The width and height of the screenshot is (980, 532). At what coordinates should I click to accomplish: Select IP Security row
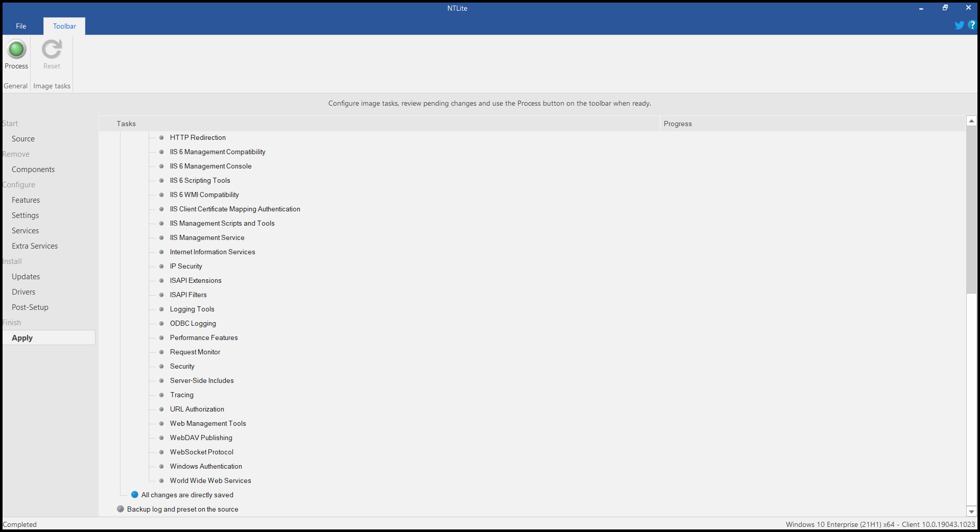(186, 266)
